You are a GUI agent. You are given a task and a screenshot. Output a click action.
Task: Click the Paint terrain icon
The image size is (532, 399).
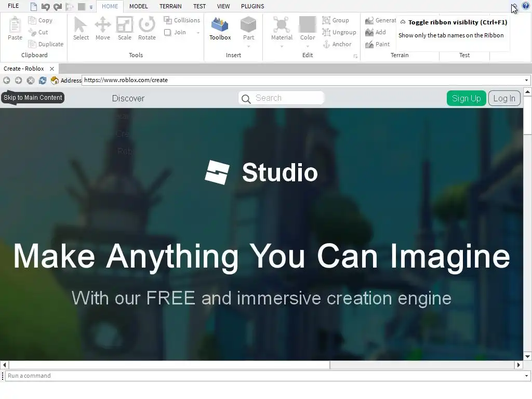tap(369, 44)
